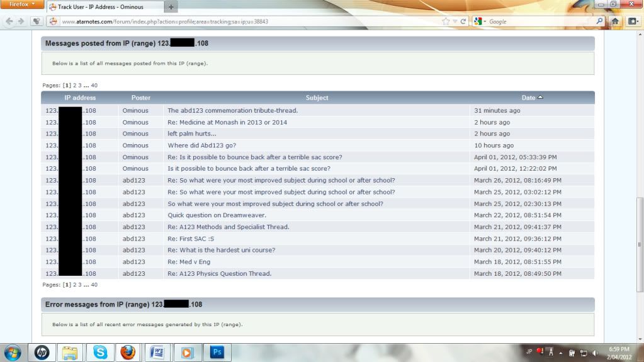This screenshot has height=362, width=644.
Task: Open 'Where did Abd123 go?' thread link
Action: pyautogui.click(x=201, y=145)
